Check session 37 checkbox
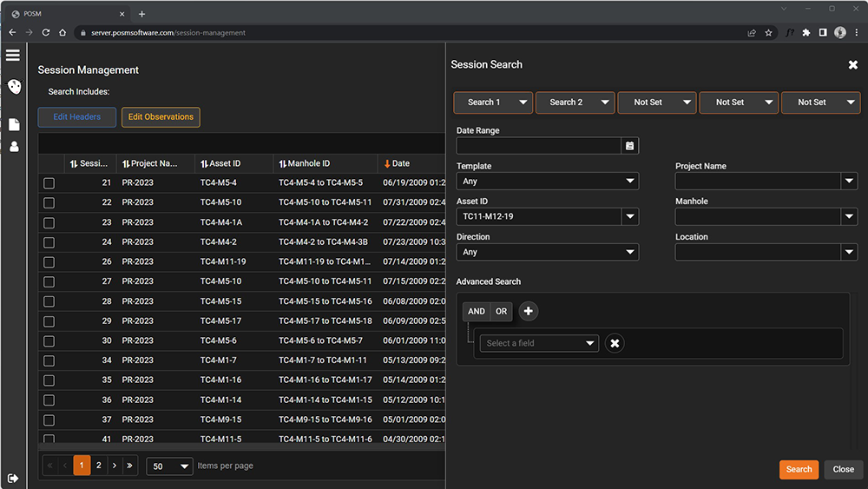868x489 pixels. click(49, 420)
